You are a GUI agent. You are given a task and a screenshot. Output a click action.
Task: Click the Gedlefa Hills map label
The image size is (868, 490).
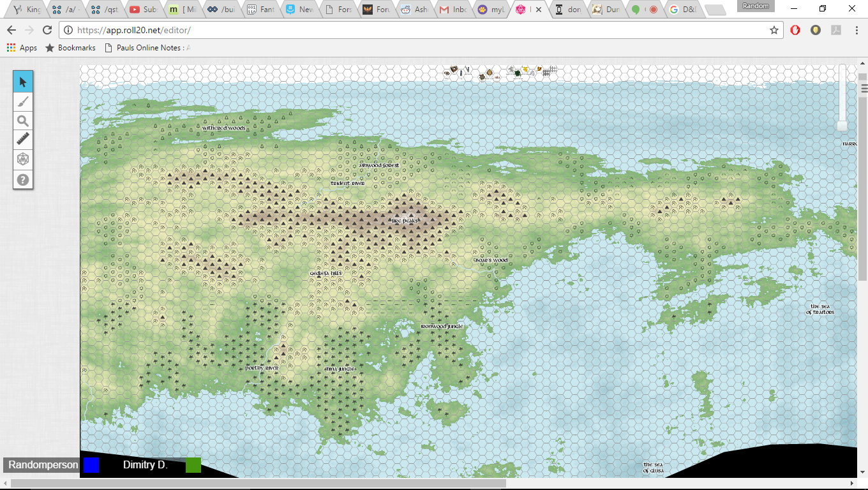(325, 273)
